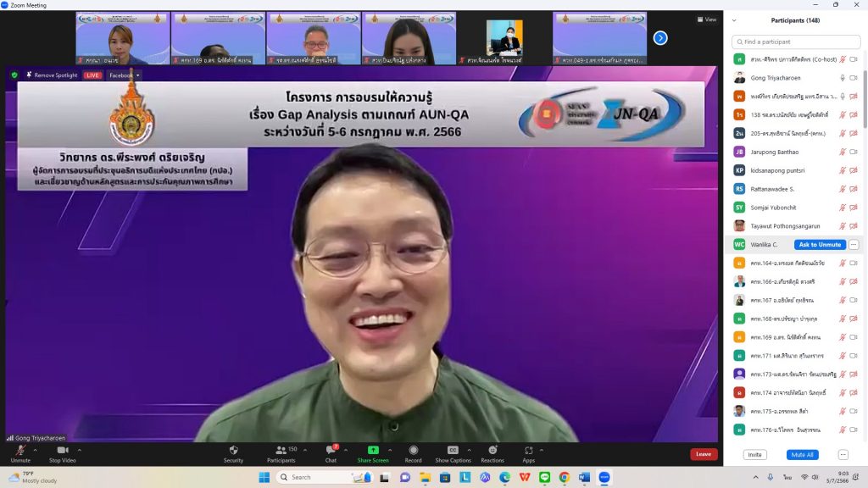Expand audio options arrow beside Unmute
The height and width of the screenshot is (488, 868).
36,451
